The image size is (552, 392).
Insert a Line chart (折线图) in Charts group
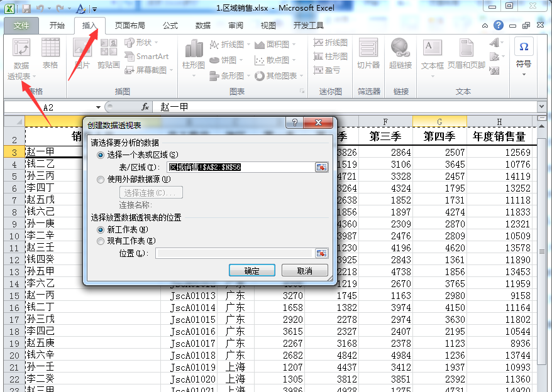pyautogui.click(x=229, y=45)
